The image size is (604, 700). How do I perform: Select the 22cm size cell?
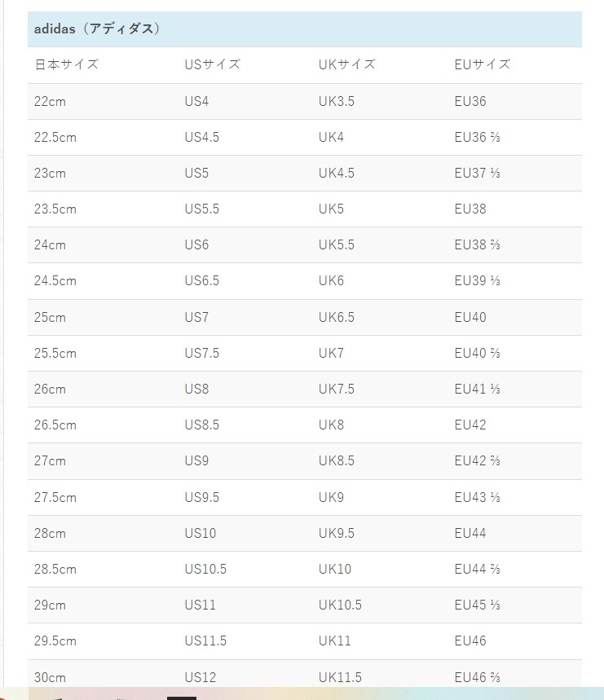tap(50, 102)
